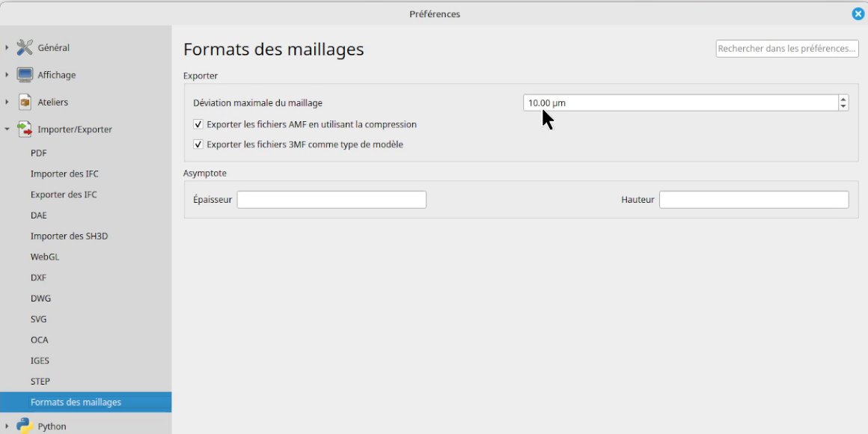Screen dimensions: 868x434
Task: Close the Préférences dialog
Action: [x=858, y=13]
